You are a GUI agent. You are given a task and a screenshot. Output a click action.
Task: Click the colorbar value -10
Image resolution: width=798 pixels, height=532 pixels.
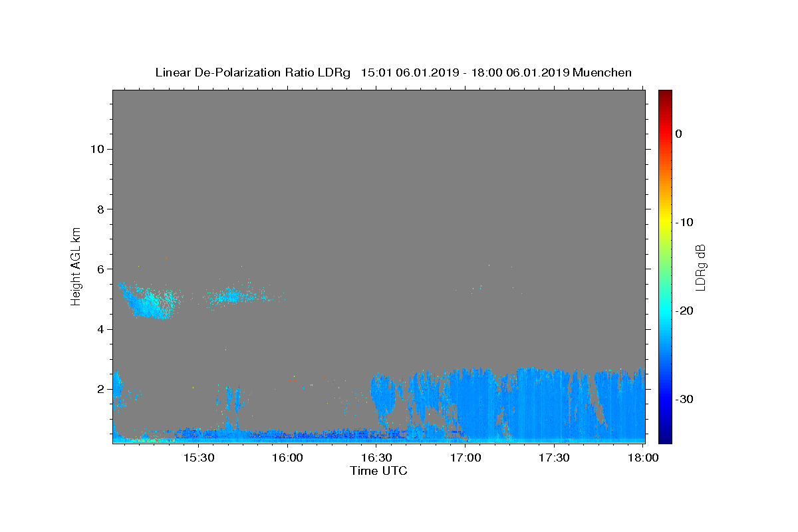coord(684,222)
